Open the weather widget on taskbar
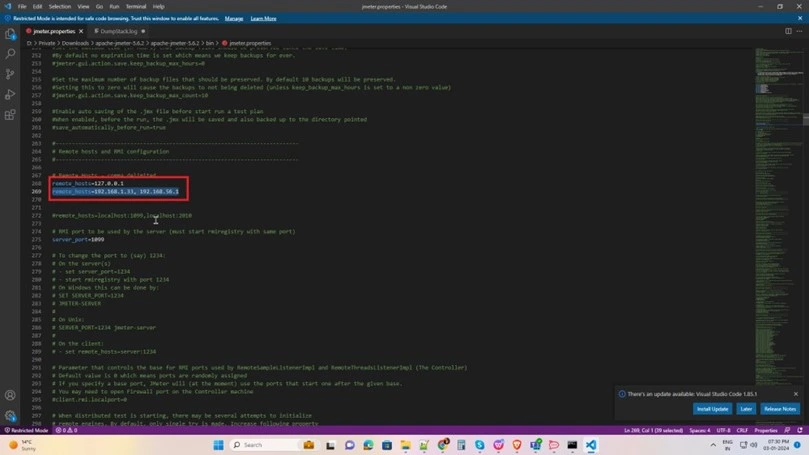The image size is (809, 455). coord(23,445)
